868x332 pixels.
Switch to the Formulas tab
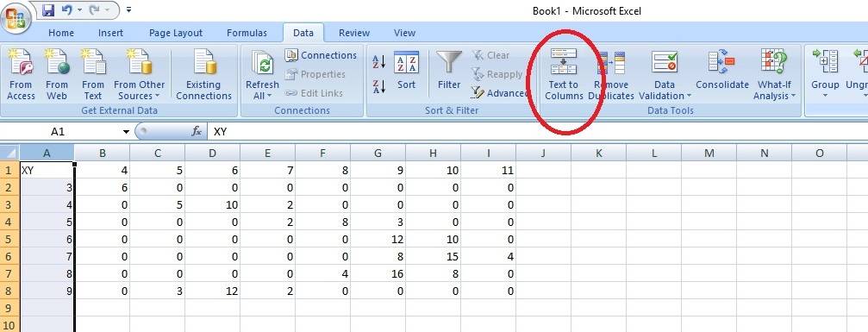pyautogui.click(x=247, y=33)
